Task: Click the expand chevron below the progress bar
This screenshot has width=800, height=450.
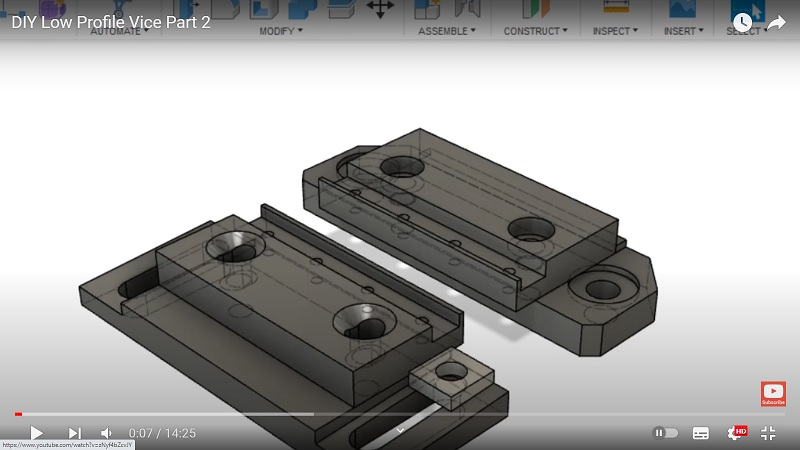Action: tap(401, 431)
